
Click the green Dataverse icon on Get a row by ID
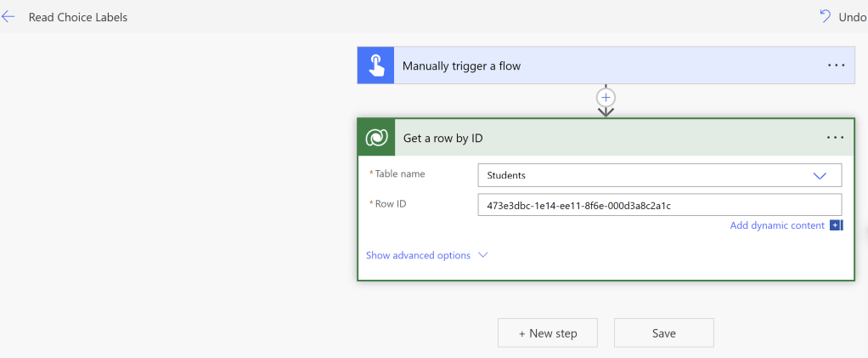coord(376,138)
